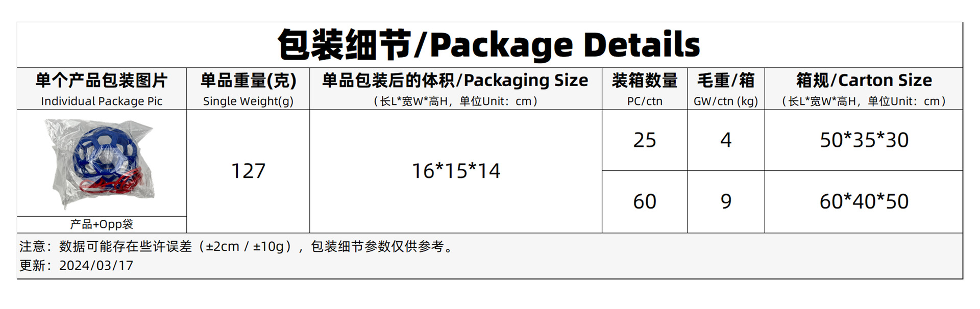Select the gross weight cell showing 9
Screen dimensions: 980x309
tap(726, 202)
